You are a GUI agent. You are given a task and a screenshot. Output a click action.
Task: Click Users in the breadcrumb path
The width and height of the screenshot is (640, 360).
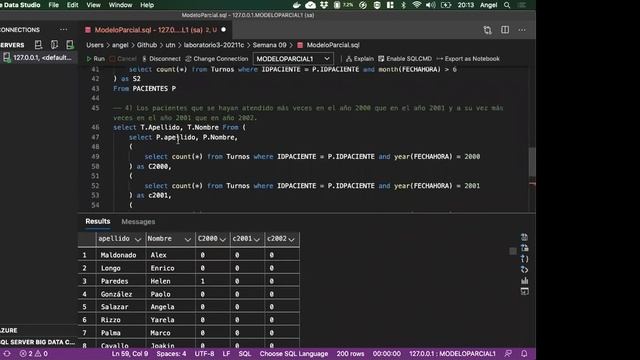[x=95, y=45]
